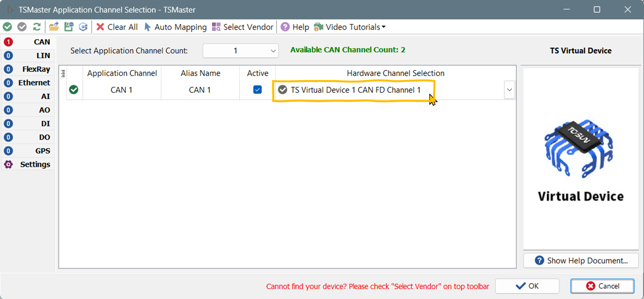Switch to the LIN tab

(x=27, y=56)
